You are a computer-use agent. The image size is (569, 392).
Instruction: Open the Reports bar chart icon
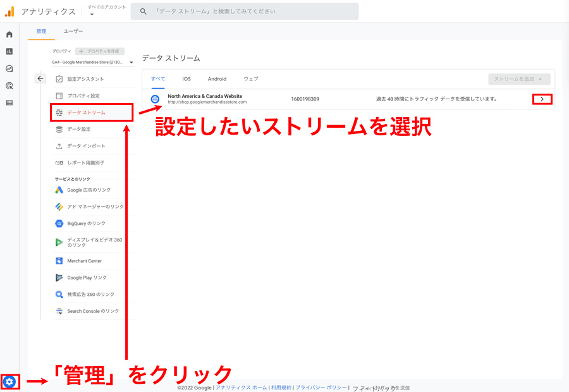click(x=9, y=52)
